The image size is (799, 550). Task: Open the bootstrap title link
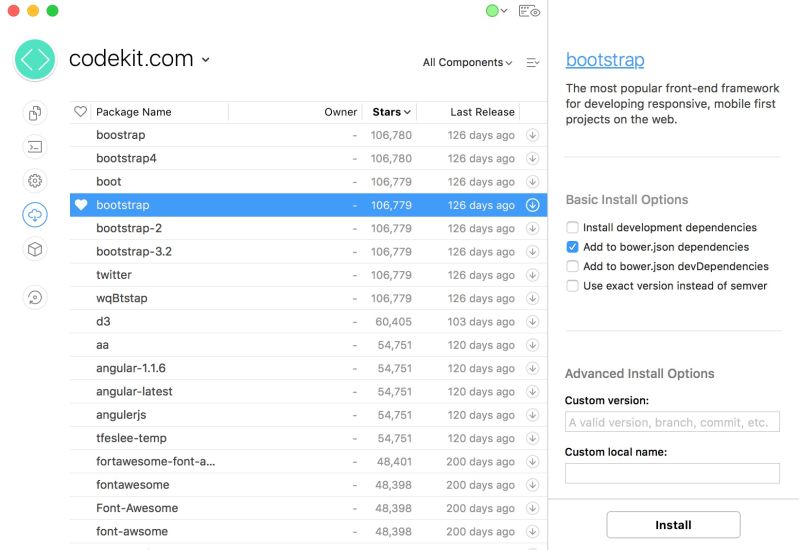(605, 60)
